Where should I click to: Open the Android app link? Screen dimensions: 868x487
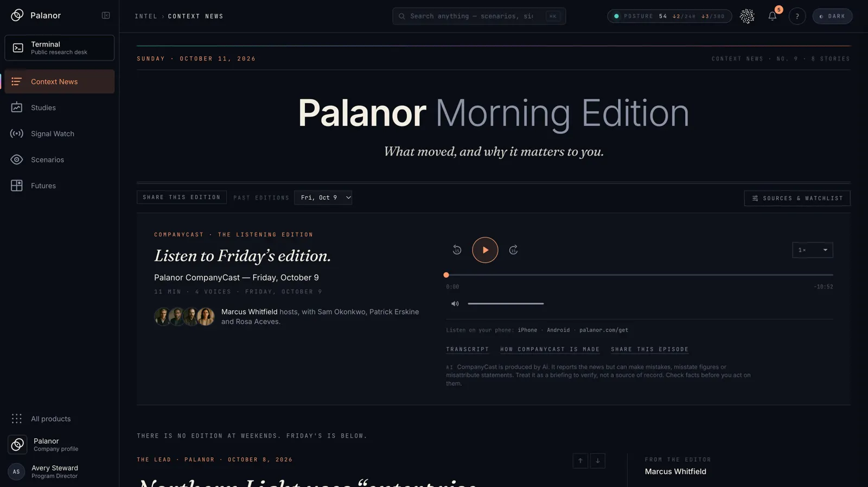(x=558, y=330)
